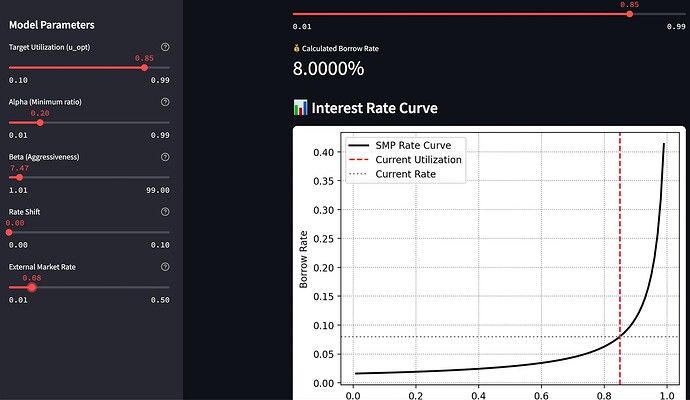The image size is (690, 400).
Task: Click the External Market Rate slider handle
Action: pos(32,287)
